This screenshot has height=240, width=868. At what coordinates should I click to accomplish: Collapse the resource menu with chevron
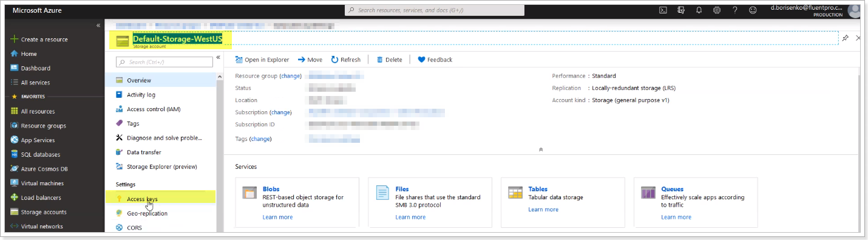pyautogui.click(x=219, y=57)
